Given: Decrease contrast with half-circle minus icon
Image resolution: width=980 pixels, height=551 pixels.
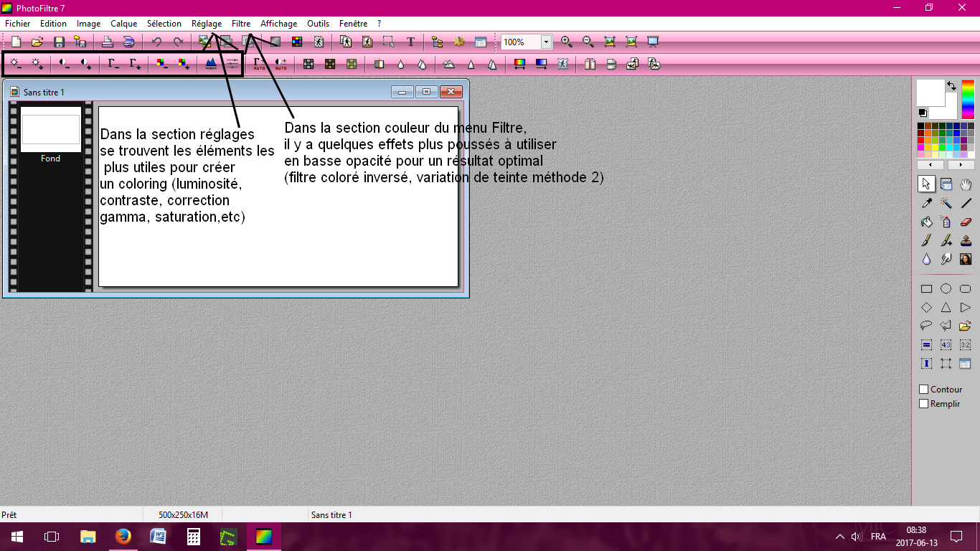Looking at the screenshot, I should [65, 65].
